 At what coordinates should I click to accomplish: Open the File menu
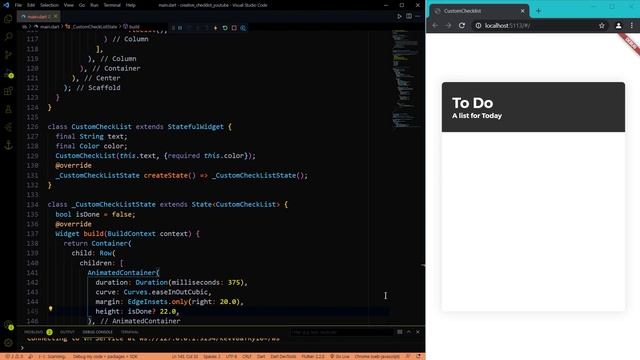18,5
